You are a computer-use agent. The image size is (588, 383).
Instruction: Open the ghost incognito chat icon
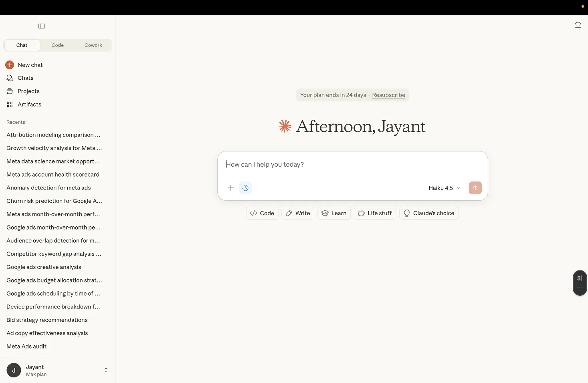(578, 26)
